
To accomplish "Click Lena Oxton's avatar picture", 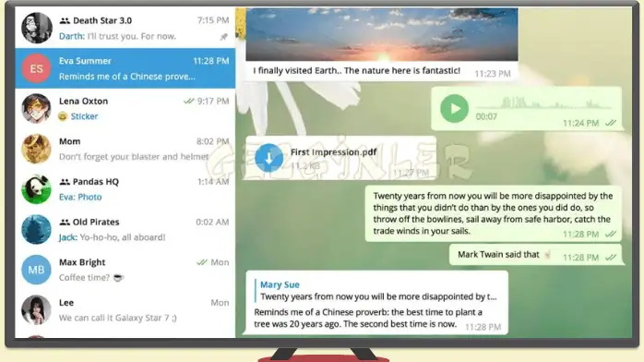I will coord(37,108).
